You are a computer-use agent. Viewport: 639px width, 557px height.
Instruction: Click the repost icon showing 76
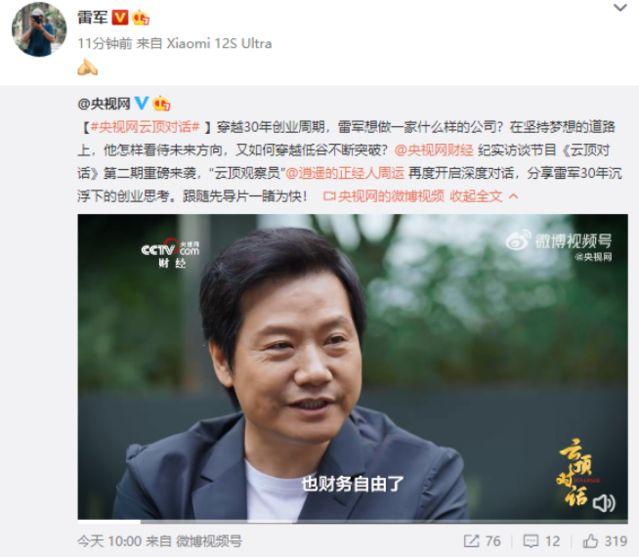pos(471,541)
